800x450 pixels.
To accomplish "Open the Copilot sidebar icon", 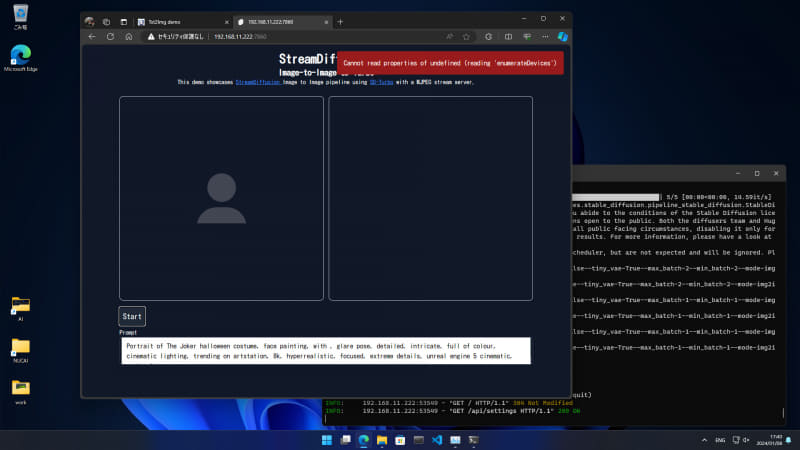I will [x=563, y=37].
